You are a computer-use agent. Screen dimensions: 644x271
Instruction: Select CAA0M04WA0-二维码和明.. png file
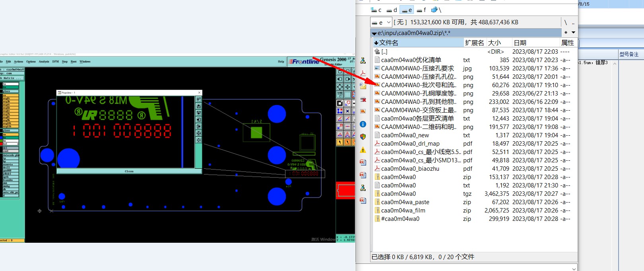(x=475, y=127)
